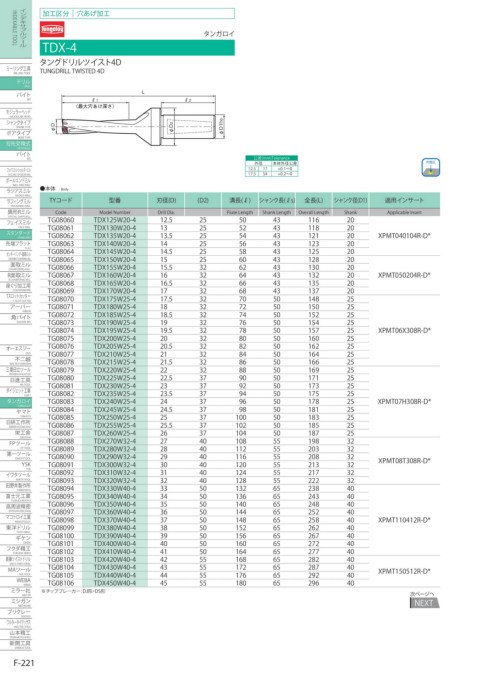Select the 加工区分 穴あけ加工 header box
This screenshot has width=480, height=677.
click(137, 13)
